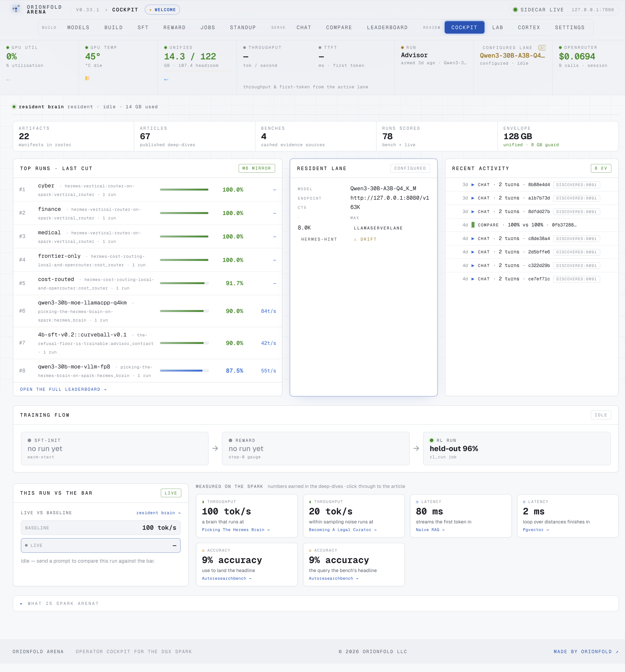Click the accuracy icon on first 9% accuracy card

click(203, 550)
